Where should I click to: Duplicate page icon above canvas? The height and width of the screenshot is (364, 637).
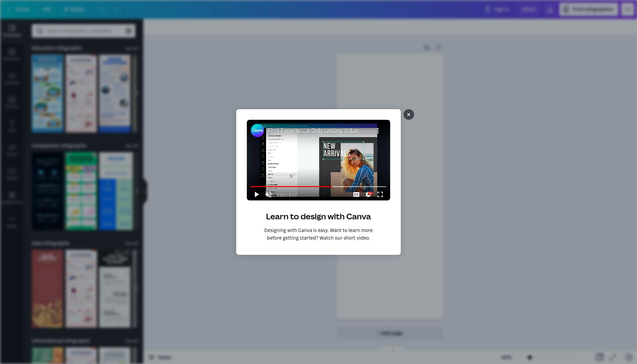click(x=427, y=48)
